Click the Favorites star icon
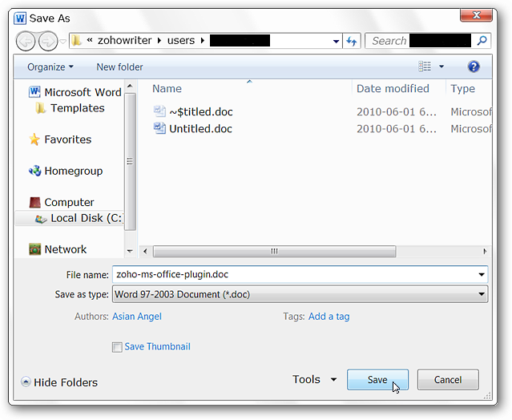The width and height of the screenshot is (512, 420). pyautogui.click(x=34, y=139)
